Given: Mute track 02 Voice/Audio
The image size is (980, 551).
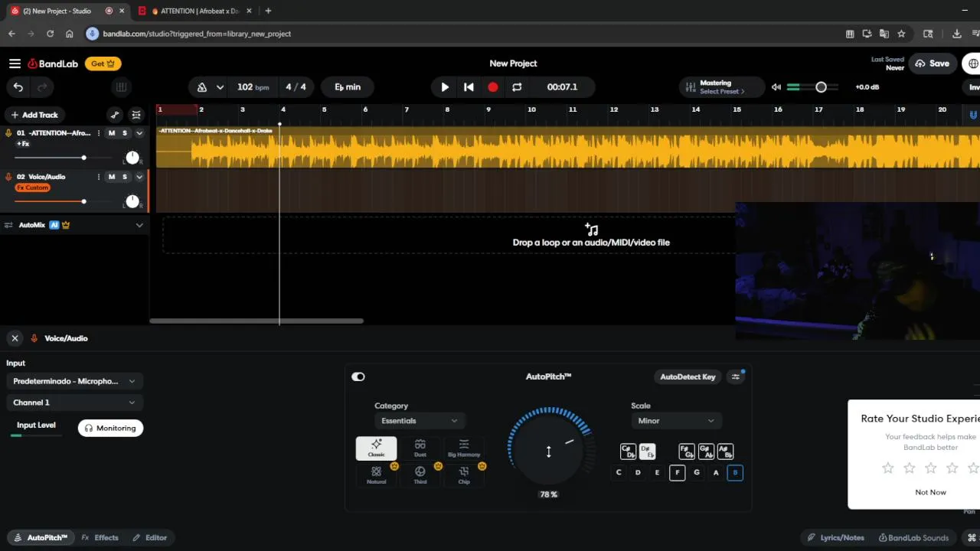Looking at the screenshot, I should 112,177.
